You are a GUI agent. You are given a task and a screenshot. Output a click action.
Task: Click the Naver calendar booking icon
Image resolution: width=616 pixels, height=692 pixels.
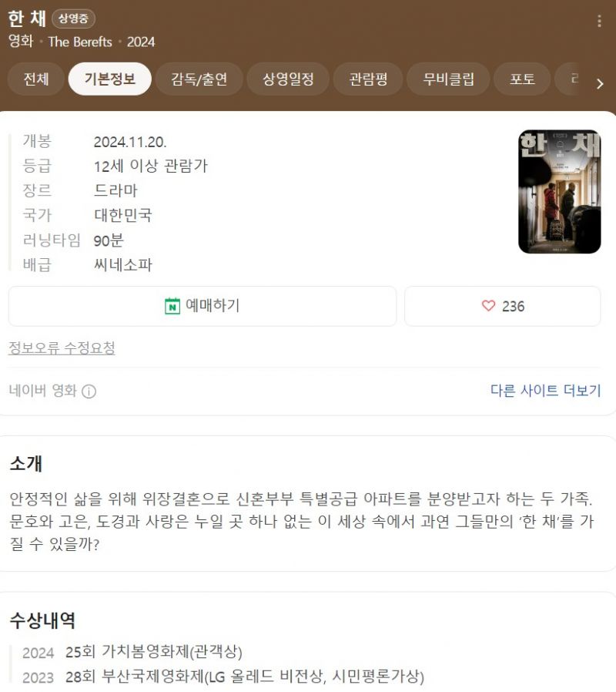[x=172, y=306]
